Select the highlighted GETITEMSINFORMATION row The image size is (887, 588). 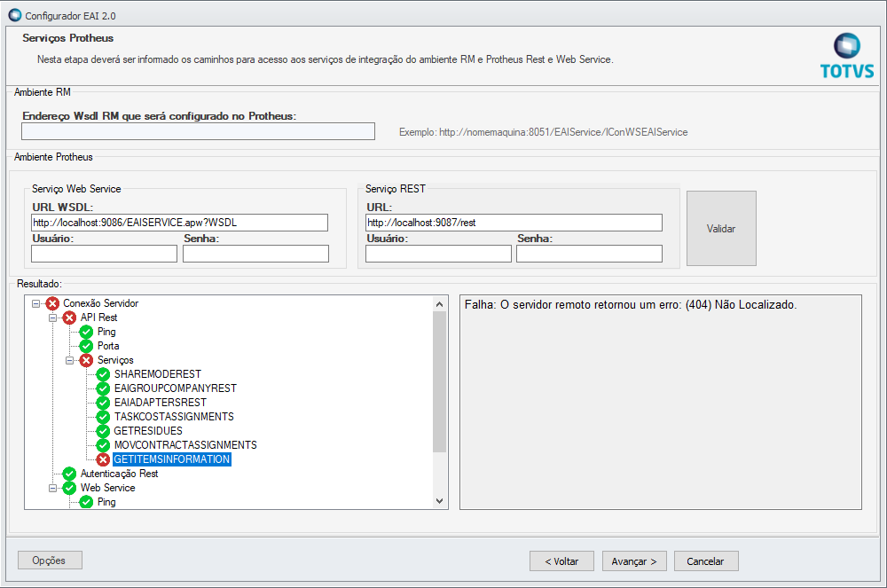172,459
